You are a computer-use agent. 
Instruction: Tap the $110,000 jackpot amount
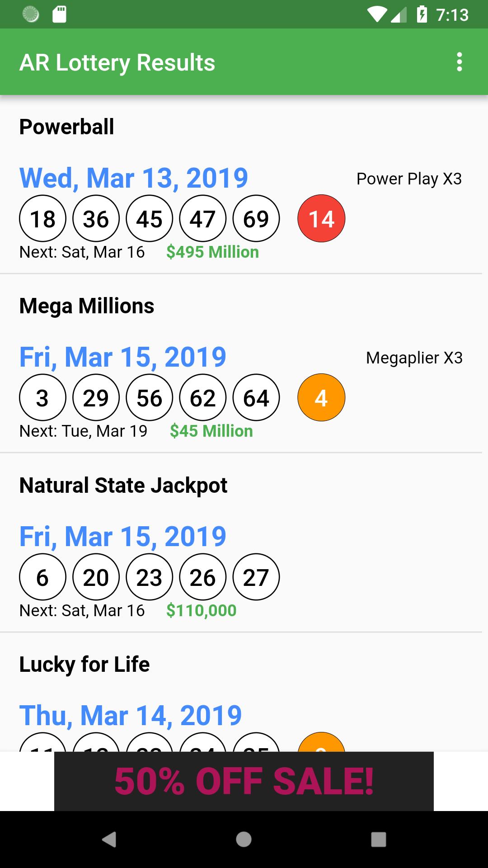(x=202, y=610)
